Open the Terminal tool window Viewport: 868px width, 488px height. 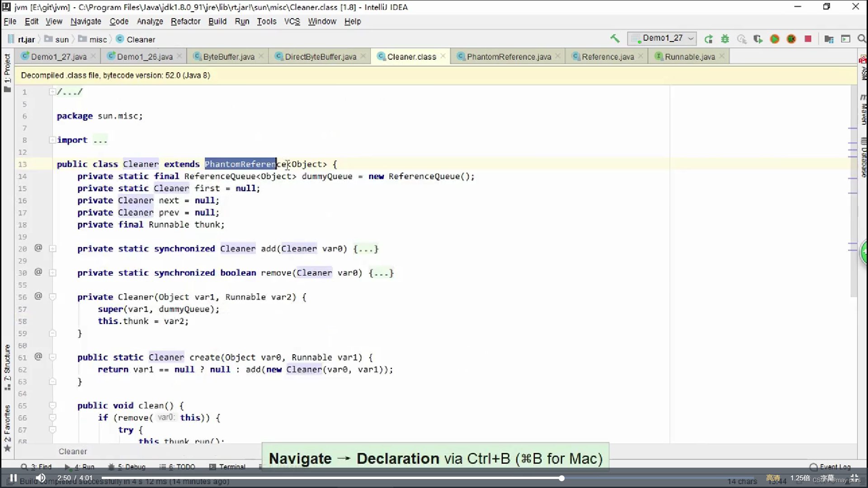227,467
